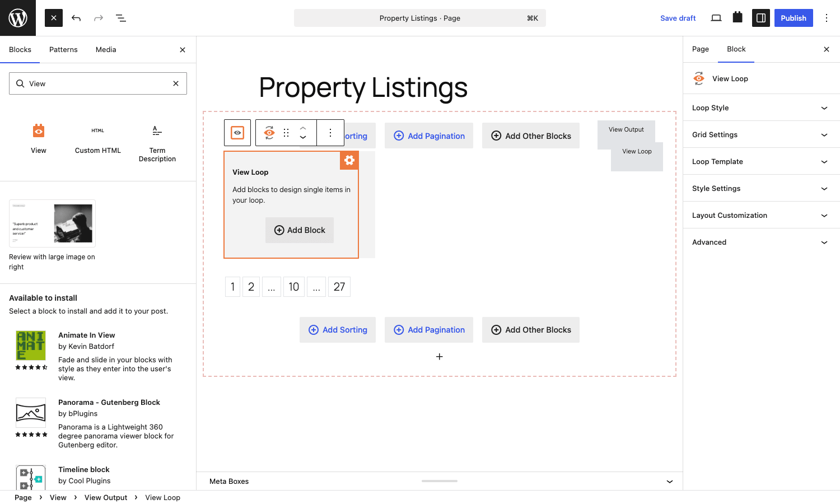Open block options three-dot menu
The height and width of the screenshot is (504, 840).
pos(330,133)
